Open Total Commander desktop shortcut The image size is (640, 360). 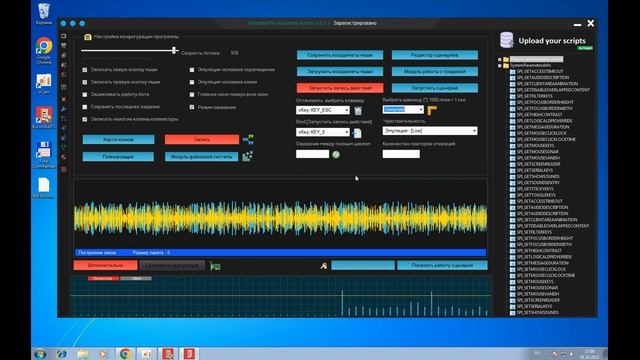tap(44, 155)
